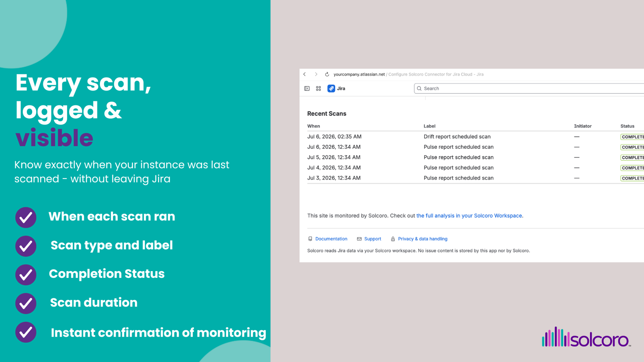Click the Initiator dash for Jul 6, 02:35 AM row
This screenshot has height=362, width=644.
point(577,137)
